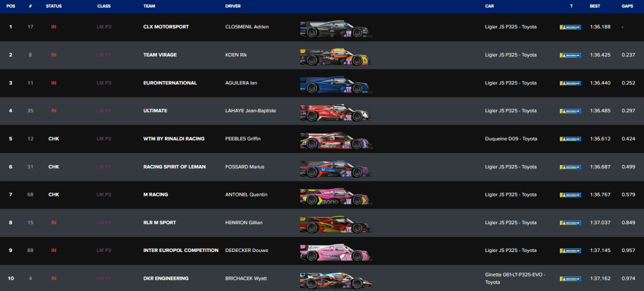644x291 pixels.
Task: Click Michelin tyre logo in DKR Engineering row
Action: point(570,278)
